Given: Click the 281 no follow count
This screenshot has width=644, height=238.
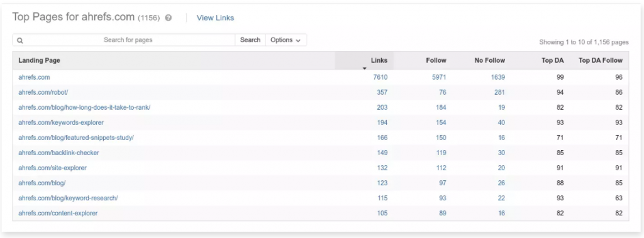Looking at the screenshot, I should tap(499, 92).
